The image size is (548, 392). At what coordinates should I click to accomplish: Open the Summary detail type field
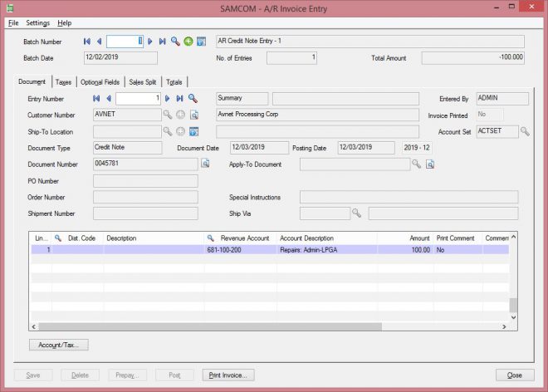(242, 99)
